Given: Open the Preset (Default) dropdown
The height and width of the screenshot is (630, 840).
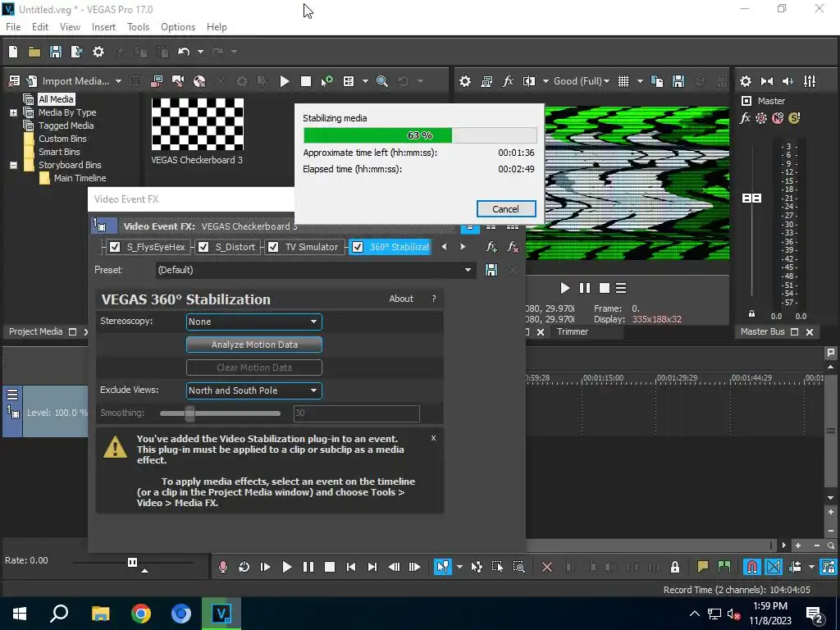Looking at the screenshot, I should (x=315, y=270).
